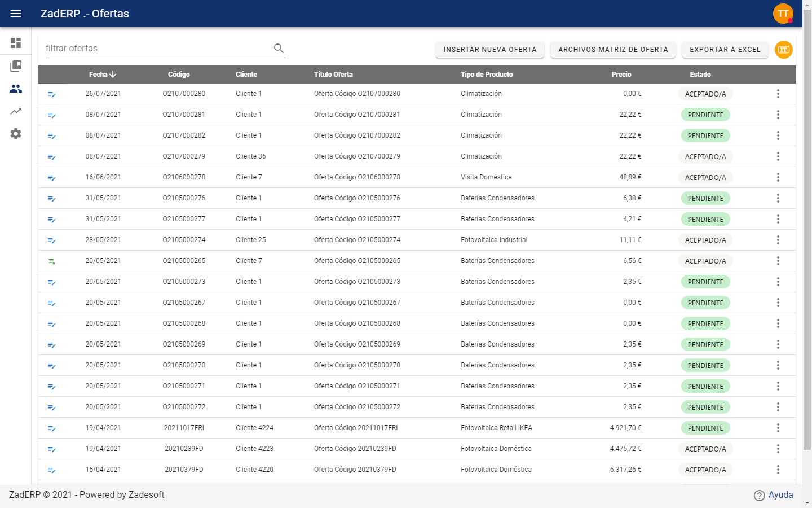Open more options for offer O2107000280
The height and width of the screenshot is (508, 812).
pos(778,94)
